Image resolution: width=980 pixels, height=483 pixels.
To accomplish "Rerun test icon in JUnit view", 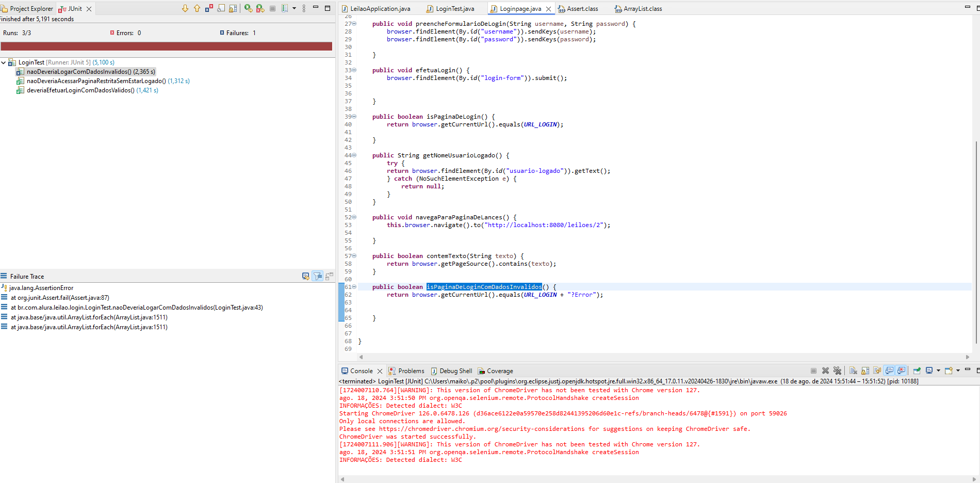I will [248, 8].
